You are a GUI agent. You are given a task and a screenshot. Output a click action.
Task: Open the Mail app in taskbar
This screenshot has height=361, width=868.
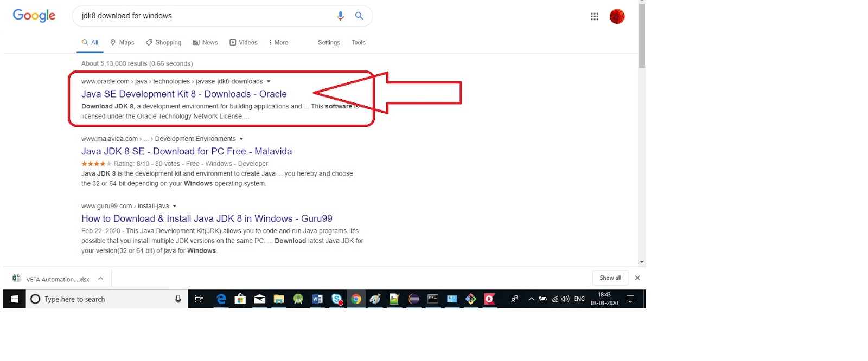click(x=260, y=299)
